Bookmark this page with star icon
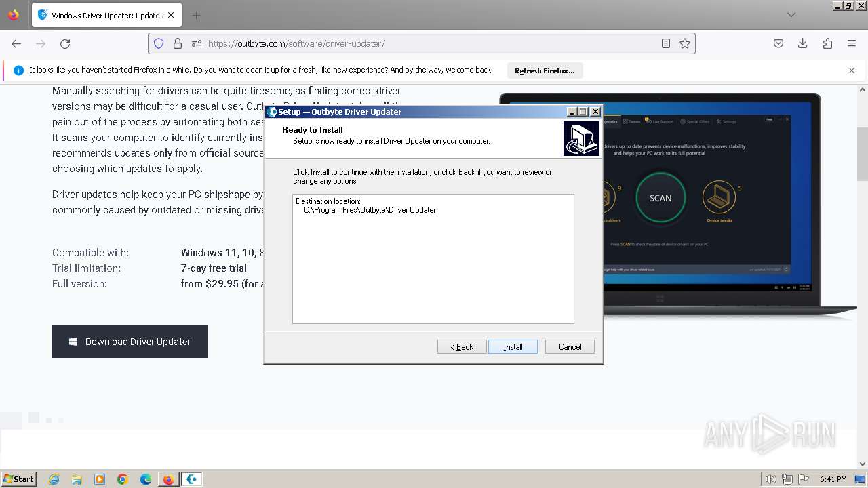This screenshot has width=868, height=488. [x=685, y=43]
